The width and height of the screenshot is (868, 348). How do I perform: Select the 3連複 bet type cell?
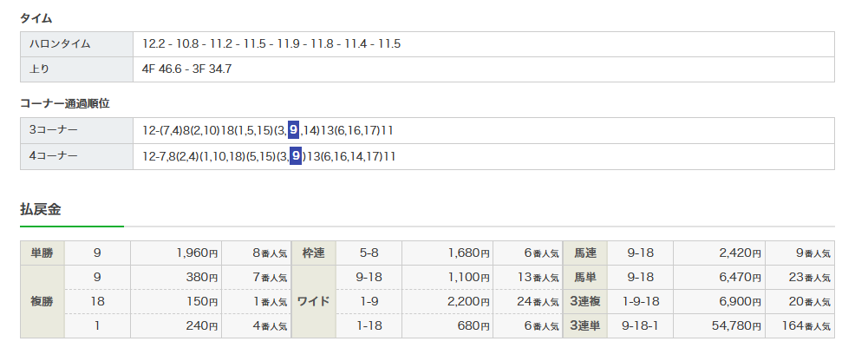pyautogui.click(x=585, y=302)
